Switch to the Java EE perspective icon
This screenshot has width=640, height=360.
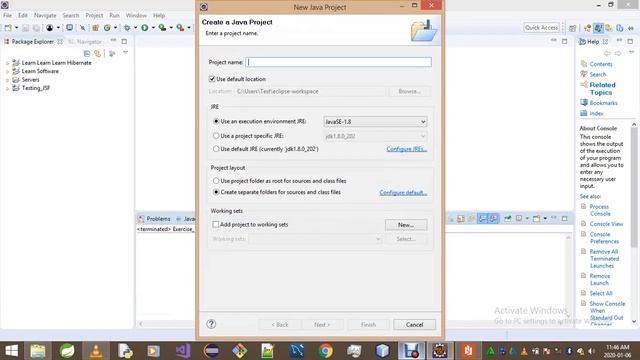tap(587, 28)
